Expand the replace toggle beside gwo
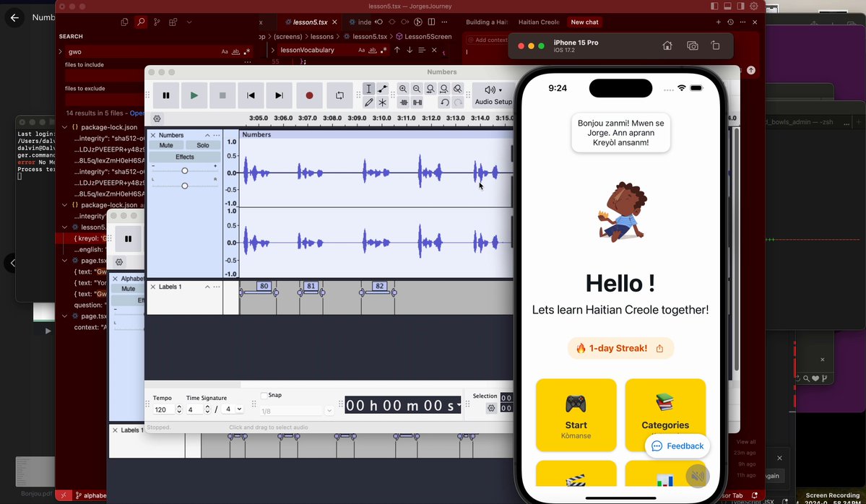866x504 pixels. [x=61, y=51]
